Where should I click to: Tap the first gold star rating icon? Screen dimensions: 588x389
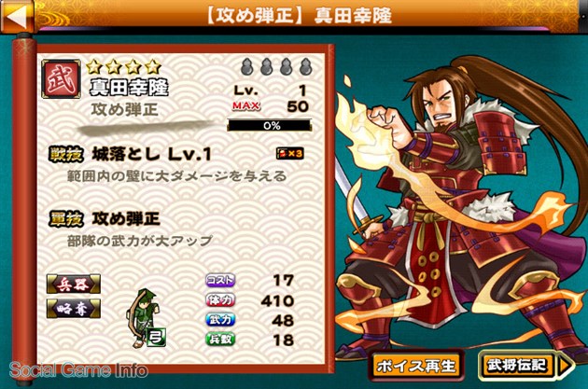(94, 67)
